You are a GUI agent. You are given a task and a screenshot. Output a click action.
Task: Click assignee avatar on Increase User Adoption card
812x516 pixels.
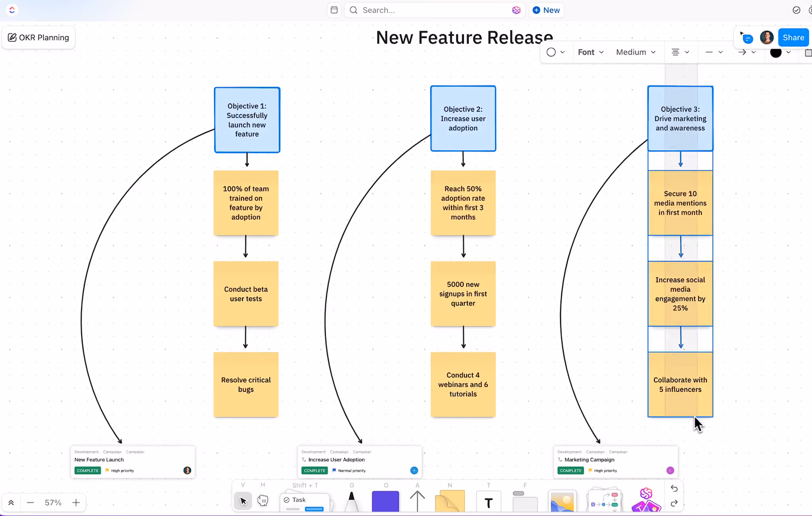point(414,471)
